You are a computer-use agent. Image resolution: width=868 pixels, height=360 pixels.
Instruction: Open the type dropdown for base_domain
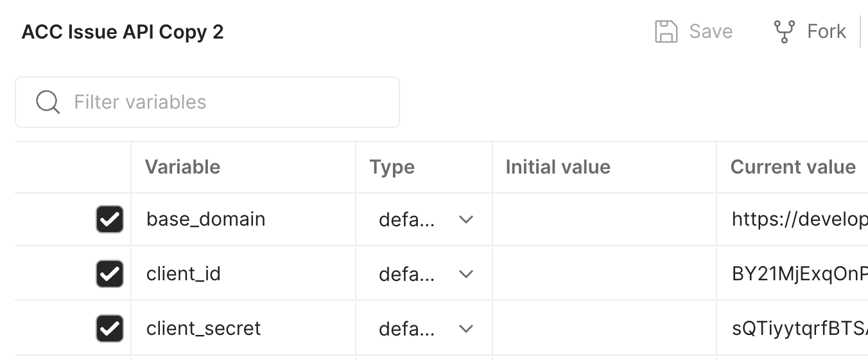424,219
